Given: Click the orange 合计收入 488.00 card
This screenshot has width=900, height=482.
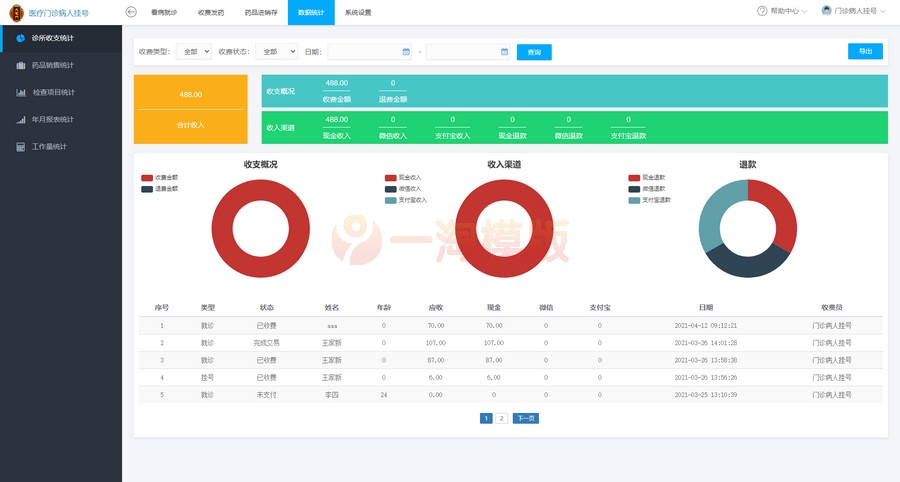Looking at the screenshot, I should point(191,109).
